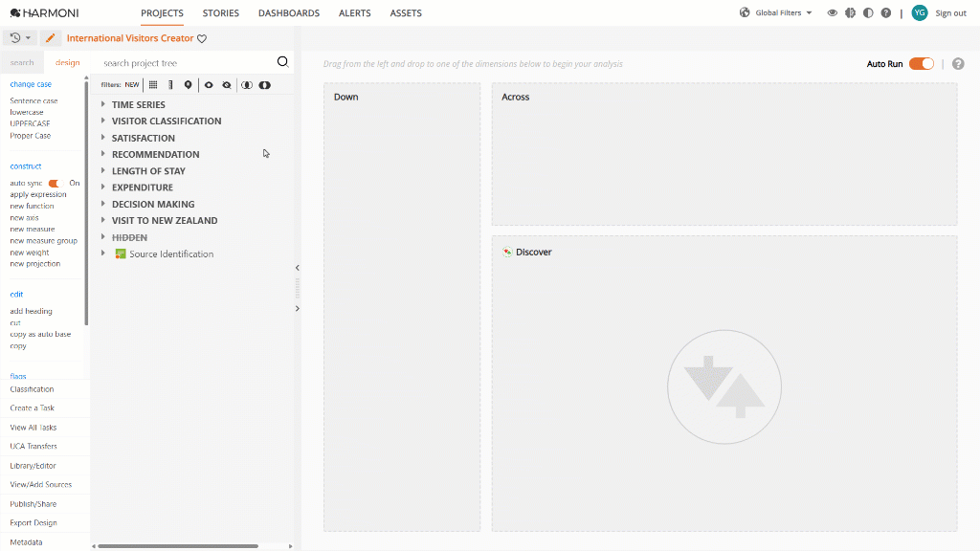Click the search magnifier icon
This screenshot has width=980, height=551.
pos(282,62)
